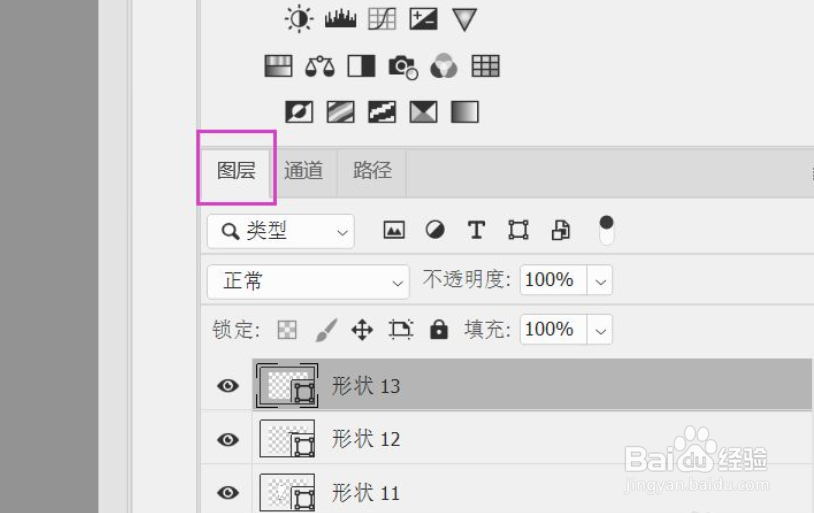Add a Selective Color adjustment
The image size is (814, 513).
[424, 112]
